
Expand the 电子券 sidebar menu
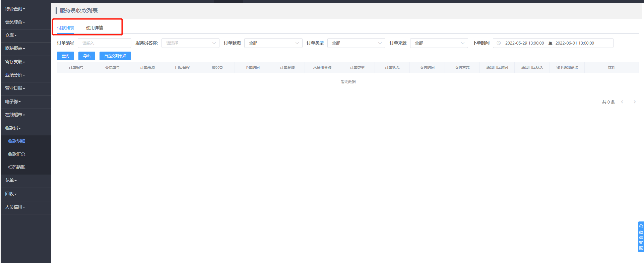point(25,102)
